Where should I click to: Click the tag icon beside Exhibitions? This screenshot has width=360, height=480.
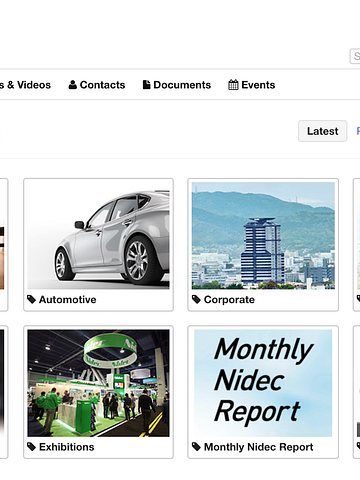pos(31,447)
